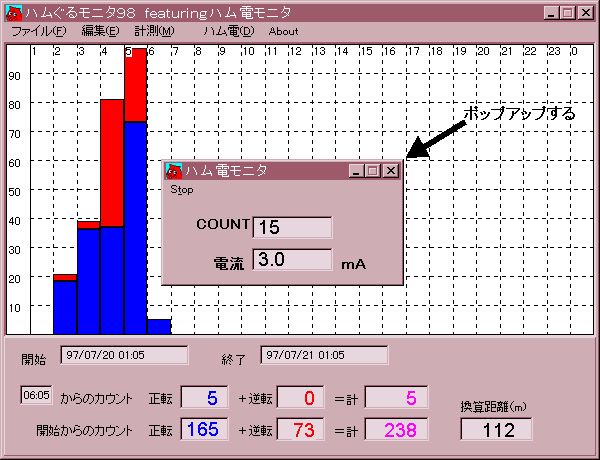Click the 電流 field showing 3.0
The height and width of the screenshot is (460, 600).
pos(292,260)
